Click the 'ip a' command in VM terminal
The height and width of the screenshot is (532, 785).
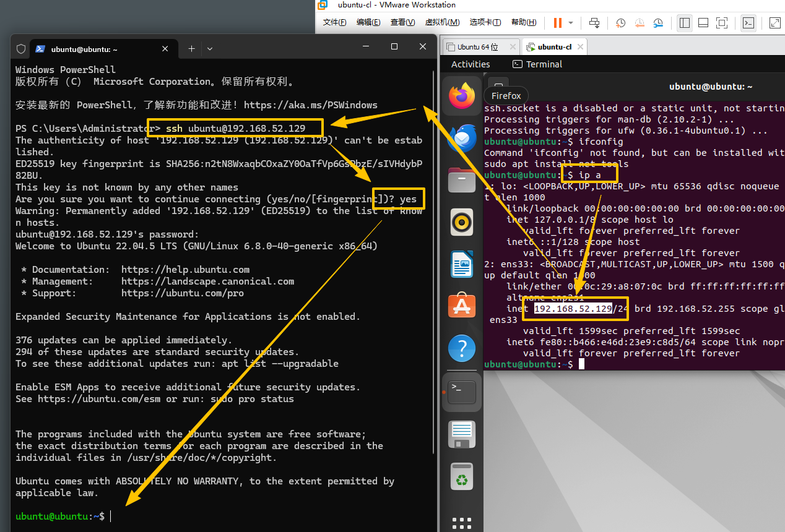point(590,175)
